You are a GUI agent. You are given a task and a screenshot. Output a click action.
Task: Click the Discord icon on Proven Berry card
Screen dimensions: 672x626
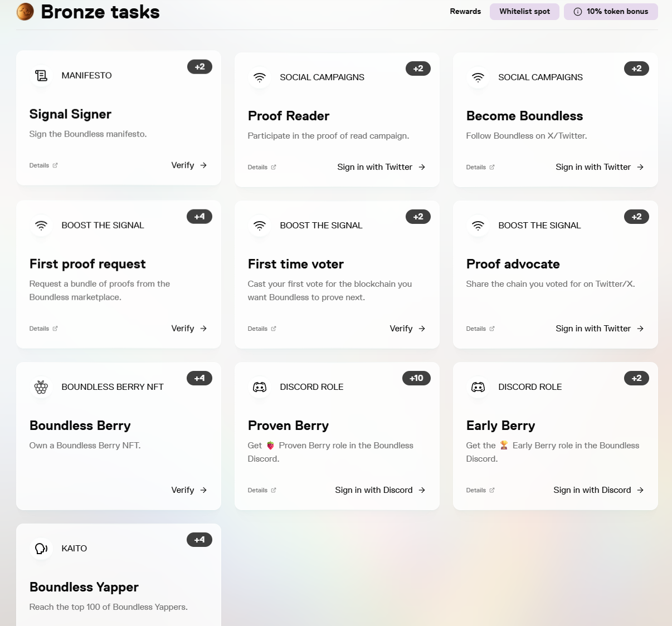[x=260, y=387]
